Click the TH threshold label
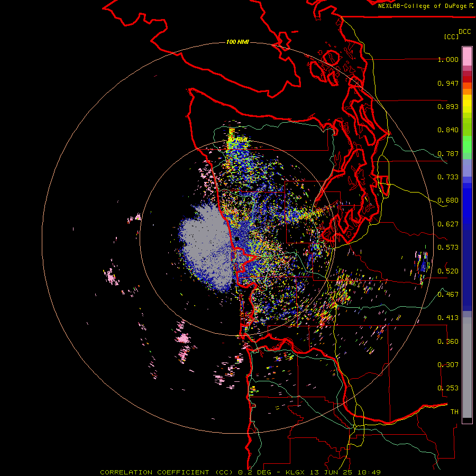476x476 pixels. (454, 411)
